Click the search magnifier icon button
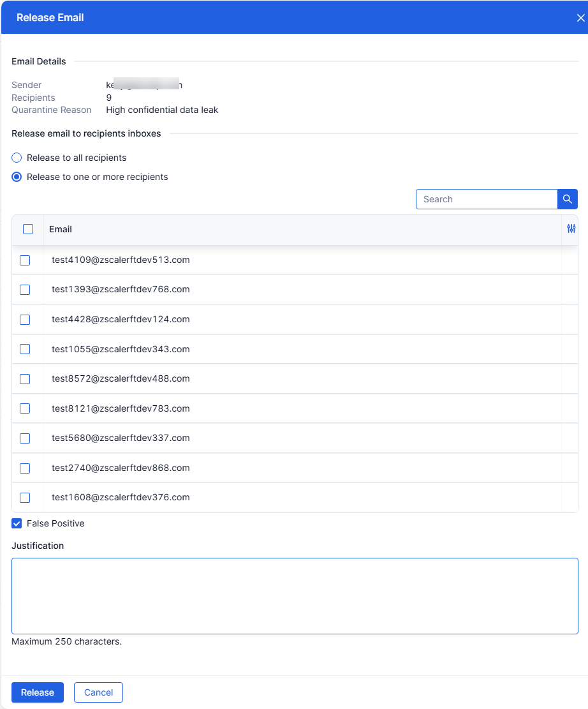The width and height of the screenshot is (588, 709). tap(567, 199)
